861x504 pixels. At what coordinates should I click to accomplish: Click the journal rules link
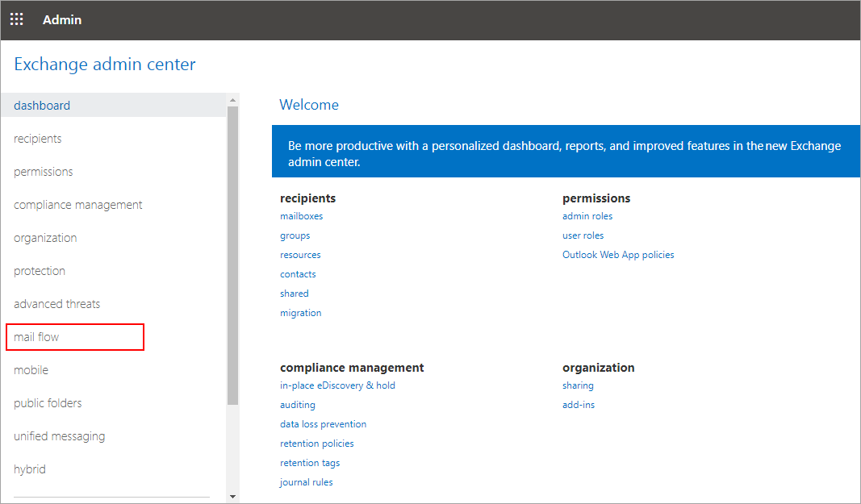click(307, 482)
